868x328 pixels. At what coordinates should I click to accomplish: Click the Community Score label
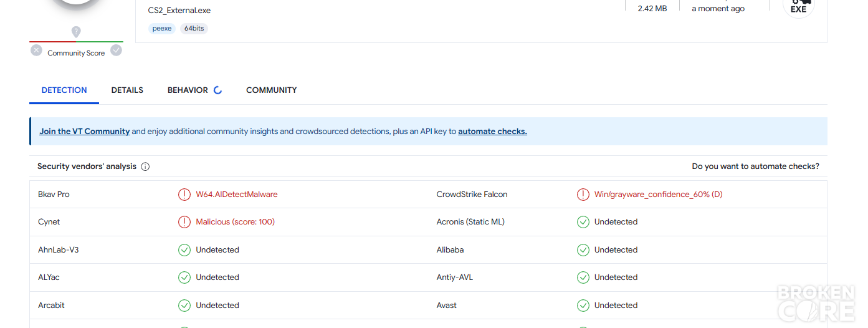pyautogui.click(x=76, y=53)
